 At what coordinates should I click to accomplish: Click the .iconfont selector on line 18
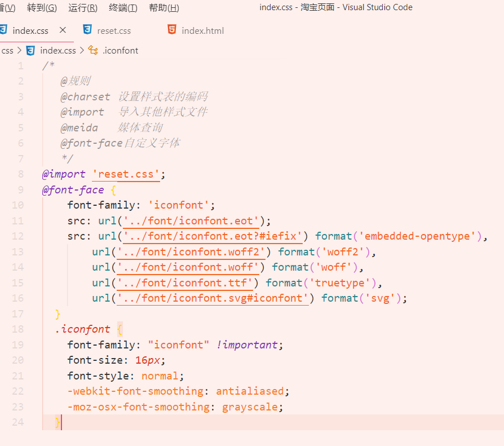click(83, 329)
